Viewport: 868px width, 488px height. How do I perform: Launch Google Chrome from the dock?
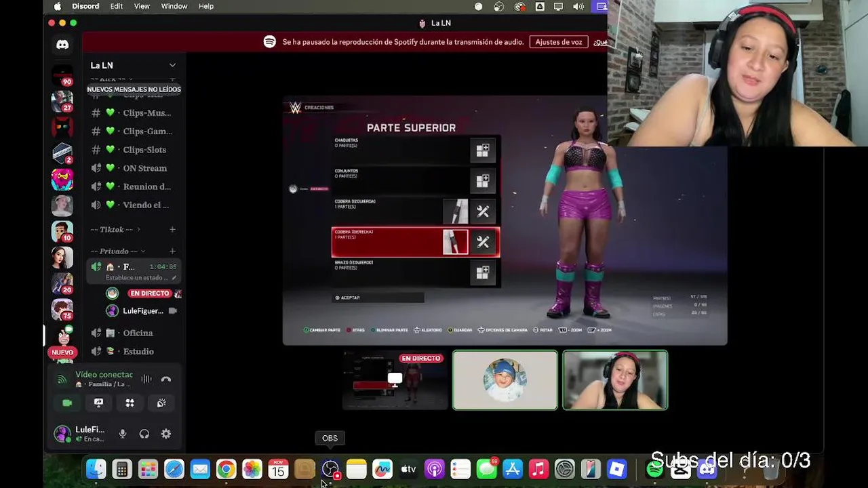pyautogui.click(x=226, y=469)
